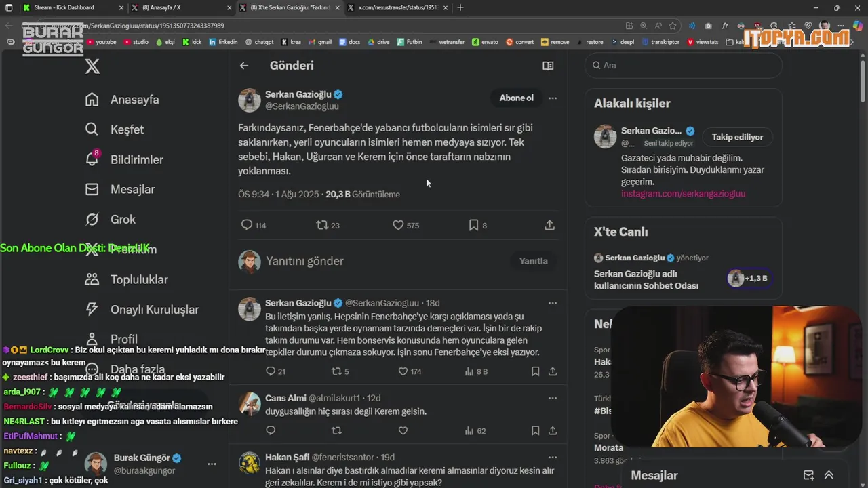Compose new message icon in Mesajlar bar
868x488 pixels.
coord(808,475)
